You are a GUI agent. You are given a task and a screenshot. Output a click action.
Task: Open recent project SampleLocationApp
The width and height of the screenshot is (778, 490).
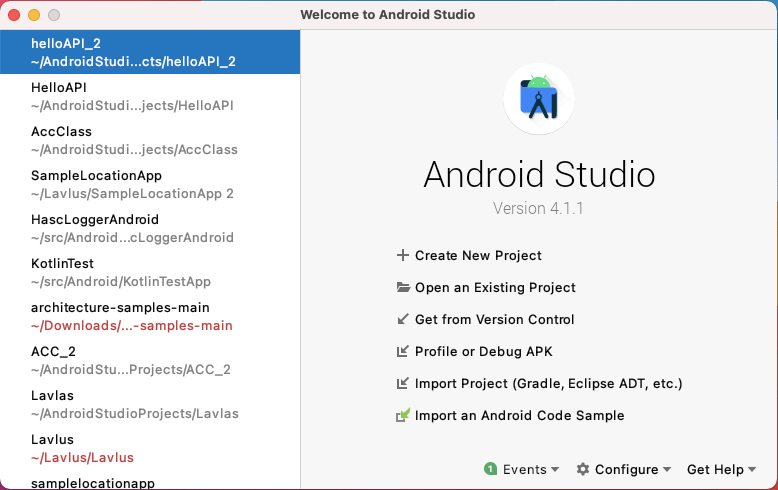[150, 184]
